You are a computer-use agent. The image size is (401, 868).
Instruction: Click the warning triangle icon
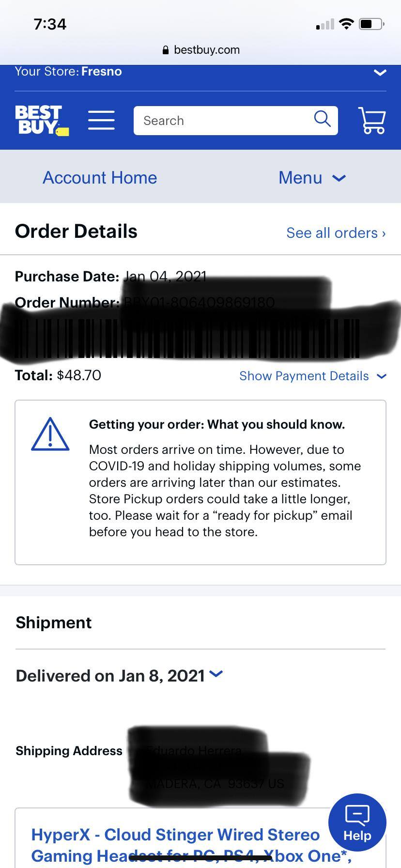pyautogui.click(x=50, y=434)
